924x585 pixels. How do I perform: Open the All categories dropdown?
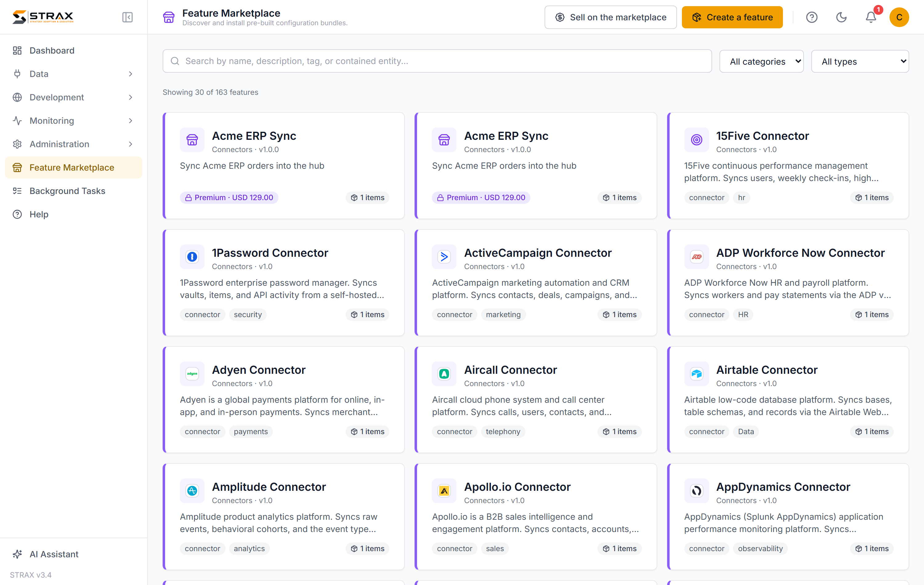761,61
